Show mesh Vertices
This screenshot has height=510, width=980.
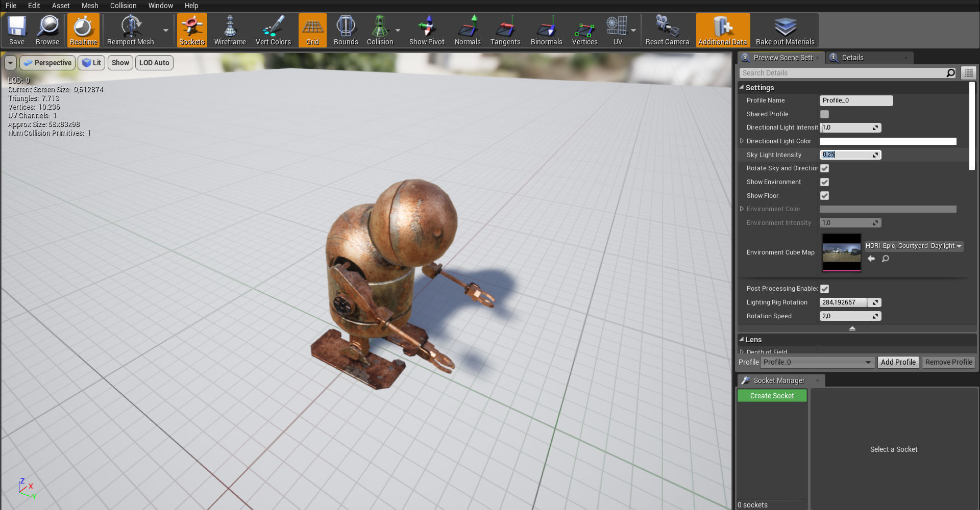(584, 31)
